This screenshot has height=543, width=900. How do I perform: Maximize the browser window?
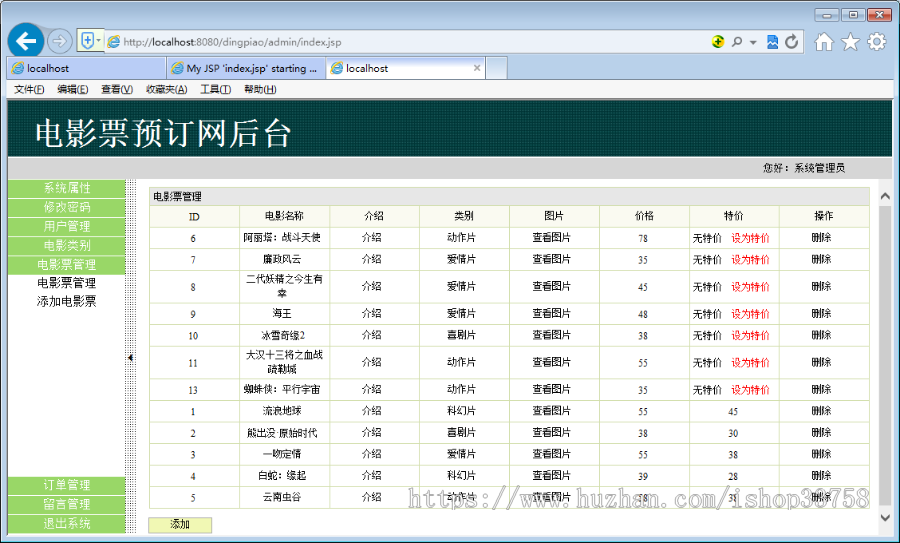[x=854, y=14]
